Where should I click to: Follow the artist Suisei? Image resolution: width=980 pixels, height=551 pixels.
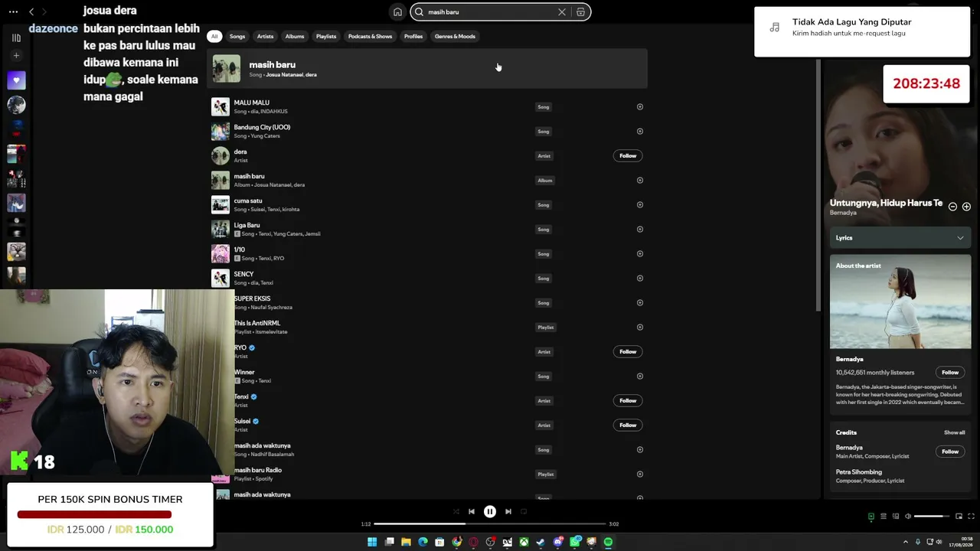click(628, 425)
